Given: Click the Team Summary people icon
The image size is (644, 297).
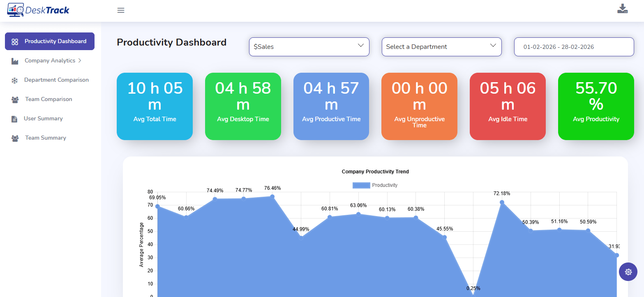Looking at the screenshot, I should (x=15, y=138).
